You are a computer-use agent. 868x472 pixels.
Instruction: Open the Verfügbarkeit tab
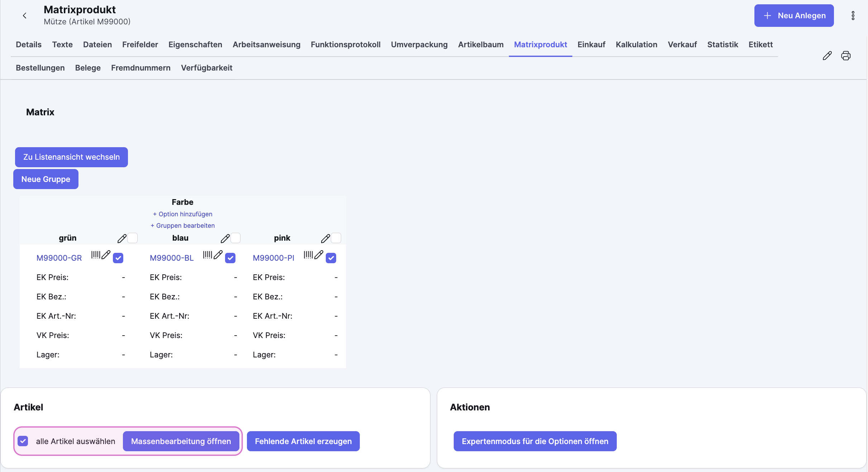[206, 68]
